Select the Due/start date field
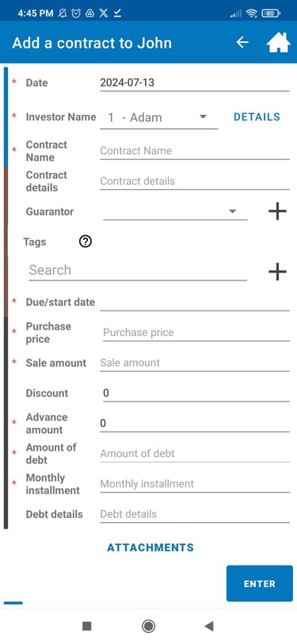The image size is (297, 644). click(195, 303)
